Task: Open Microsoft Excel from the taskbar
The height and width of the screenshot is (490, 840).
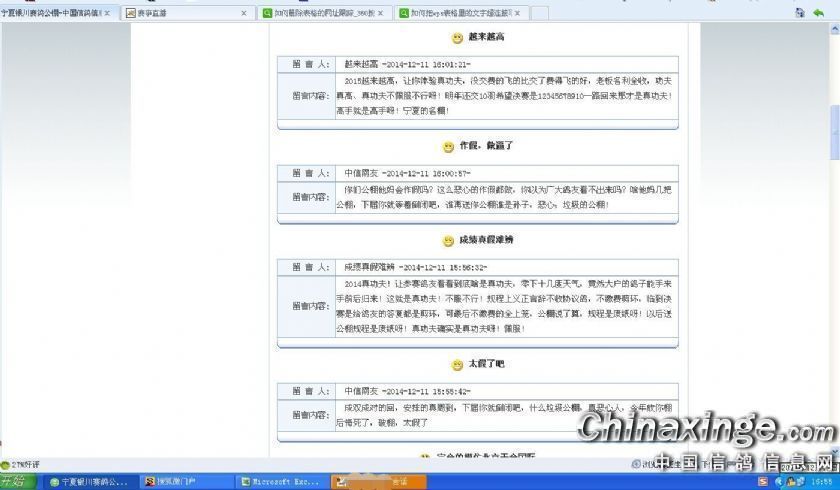Action: pyautogui.click(x=280, y=482)
